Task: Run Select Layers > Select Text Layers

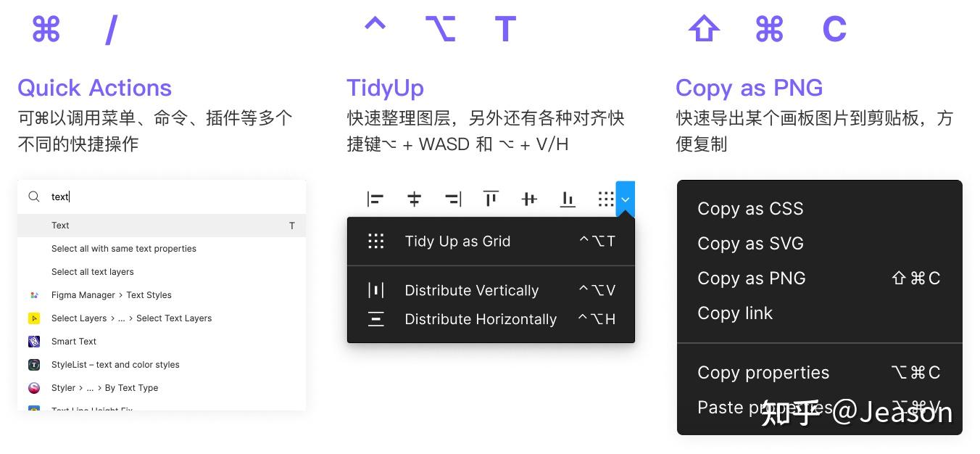Action: pos(162,318)
